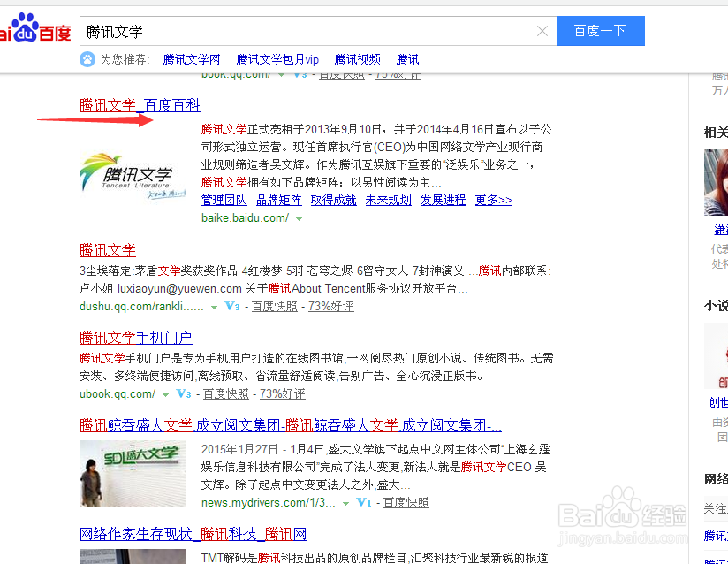The image size is (728, 564).
Task: Click the woman's photo in the right sidebar
Action: pyautogui.click(x=716, y=183)
